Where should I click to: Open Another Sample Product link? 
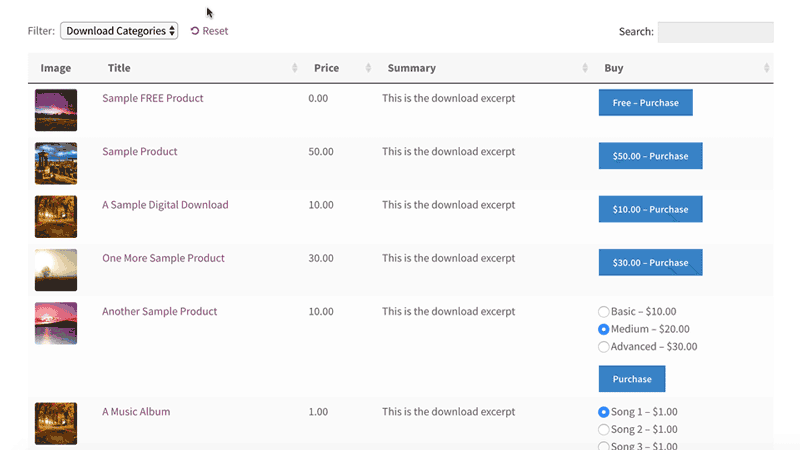click(x=160, y=311)
